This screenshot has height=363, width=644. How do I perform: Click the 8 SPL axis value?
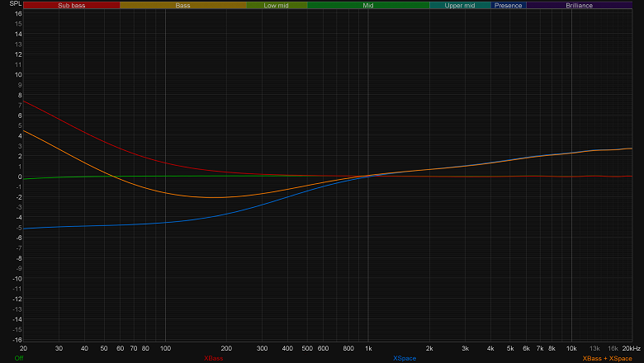(20, 95)
